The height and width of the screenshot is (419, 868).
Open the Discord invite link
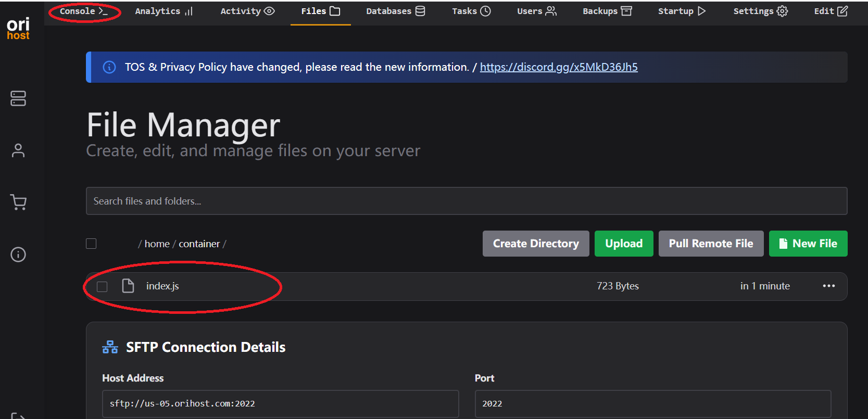[x=558, y=67]
